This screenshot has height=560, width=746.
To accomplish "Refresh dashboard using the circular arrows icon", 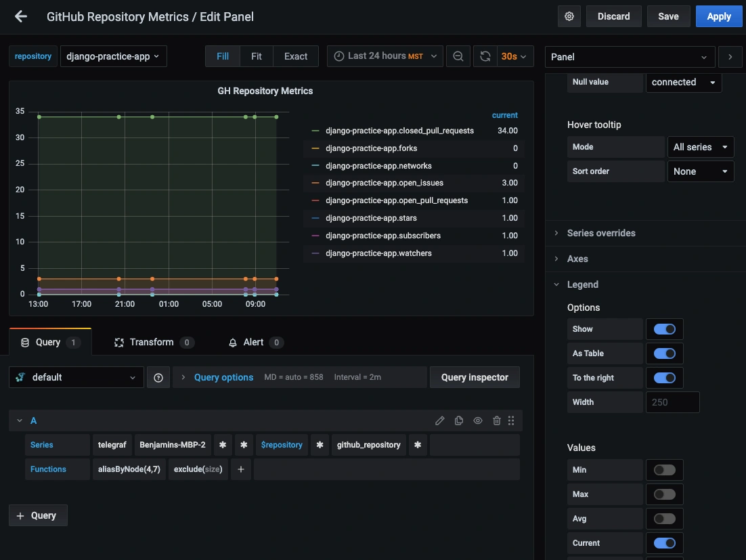I will [x=485, y=56].
